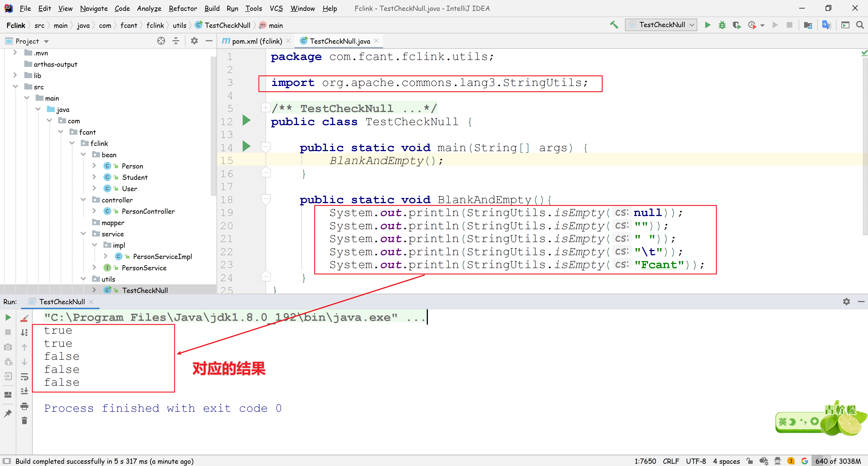
Task: Open the TestCheckNull run configuration dropdown
Action: [661, 25]
